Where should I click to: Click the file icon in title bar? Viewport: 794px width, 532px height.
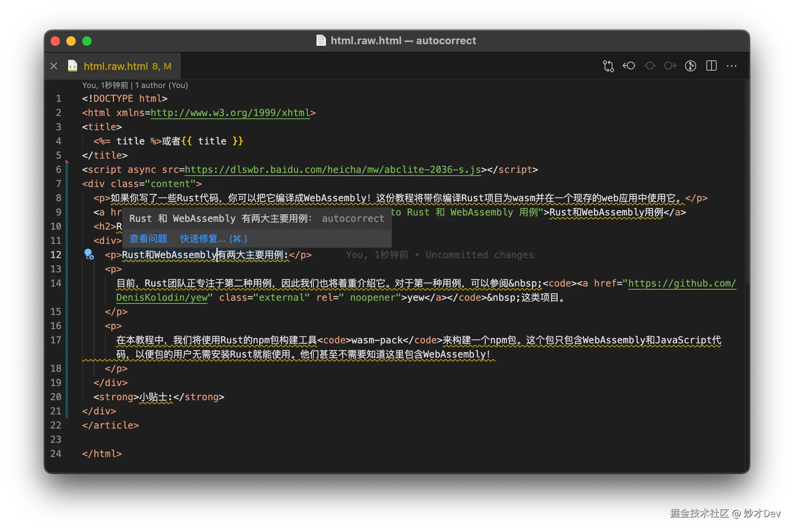321,41
